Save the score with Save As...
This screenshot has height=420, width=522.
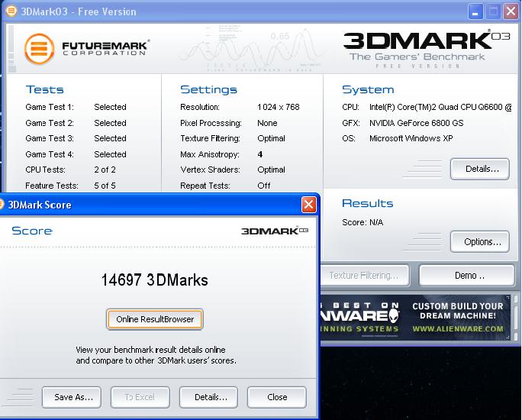(x=72, y=397)
